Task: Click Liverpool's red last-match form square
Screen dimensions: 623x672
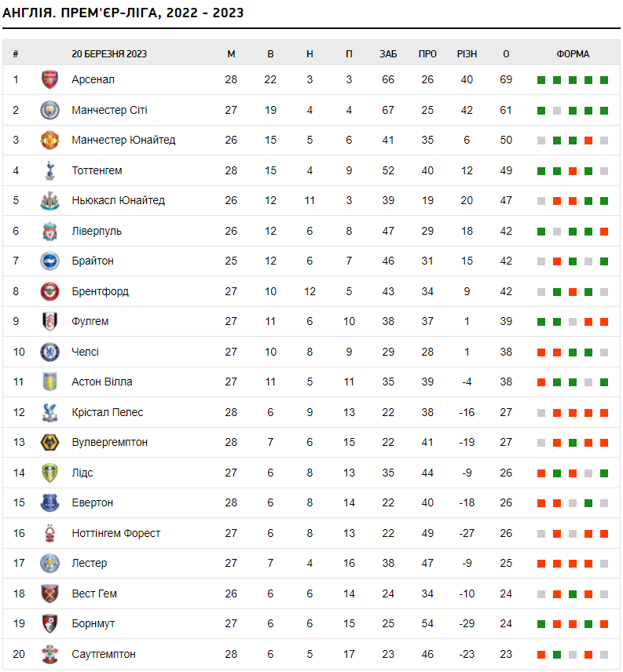Action: point(604,232)
